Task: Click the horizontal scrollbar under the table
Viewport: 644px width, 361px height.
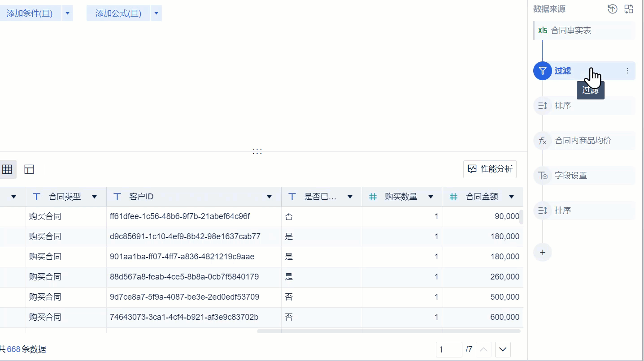Action: 389,331
